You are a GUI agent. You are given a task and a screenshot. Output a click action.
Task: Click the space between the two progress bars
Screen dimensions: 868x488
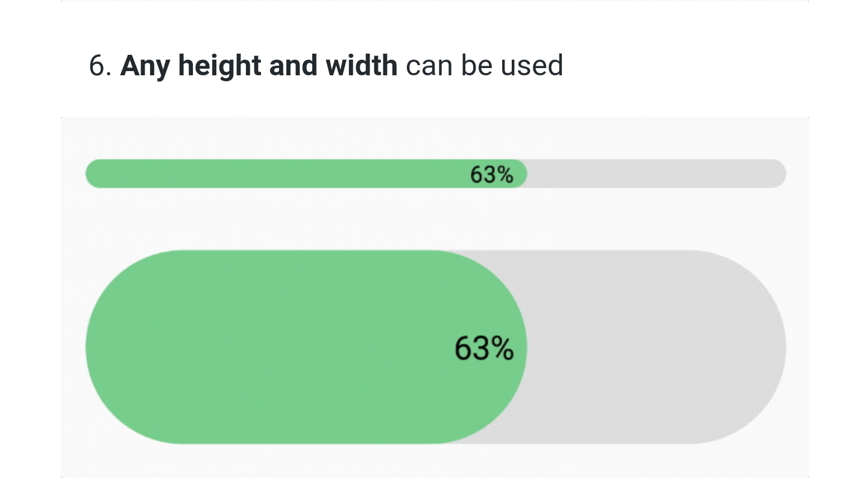click(x=422, y=220)
